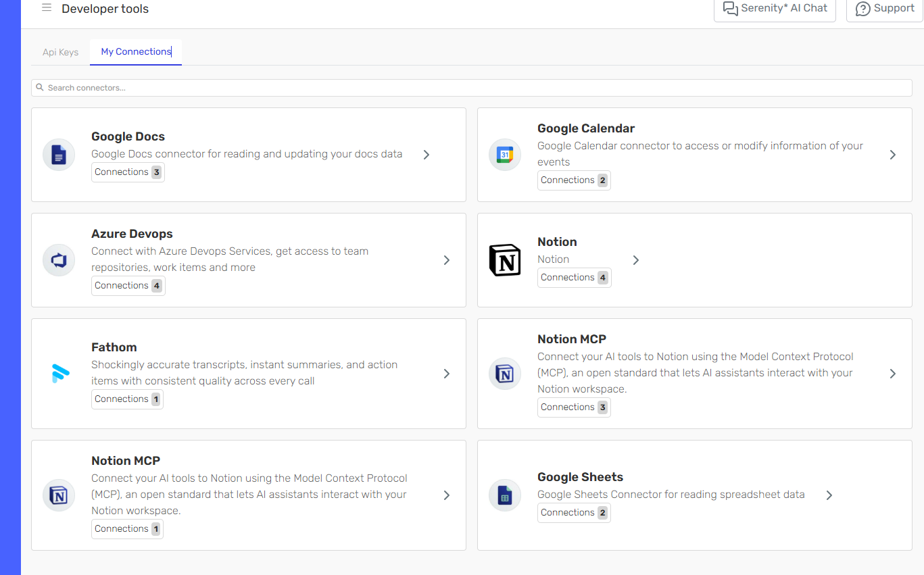Image resolution: width=924 pixels, height=575 pixels.
Task: Click the Google Sheets connector icon
Action: point(505,495)
